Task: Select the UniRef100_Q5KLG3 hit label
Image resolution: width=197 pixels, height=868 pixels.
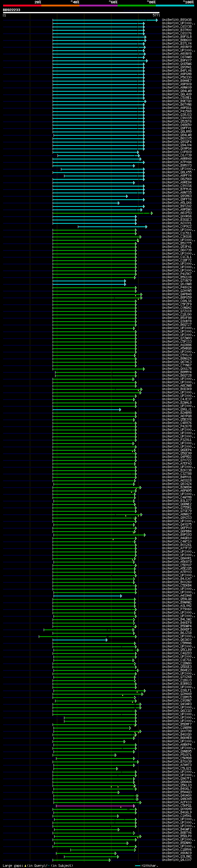Action: point(177,785)
